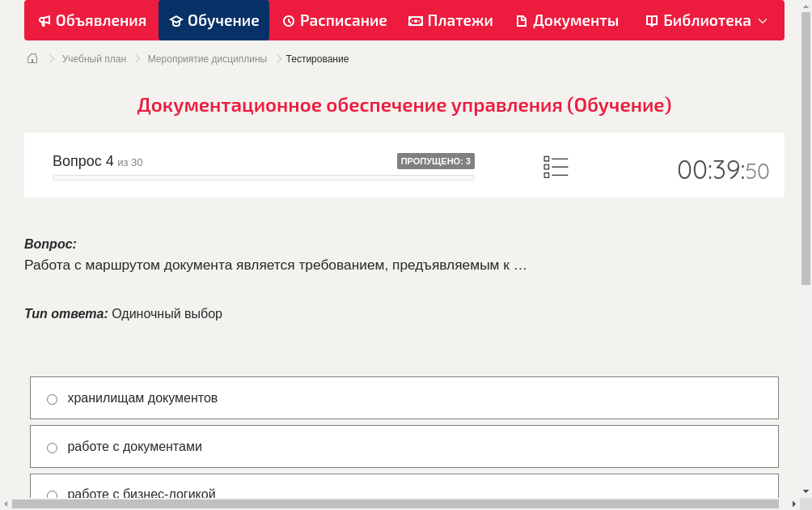Click the payment card icon on Платежи
The image size is (812, 510).
(x=416, y=20)
